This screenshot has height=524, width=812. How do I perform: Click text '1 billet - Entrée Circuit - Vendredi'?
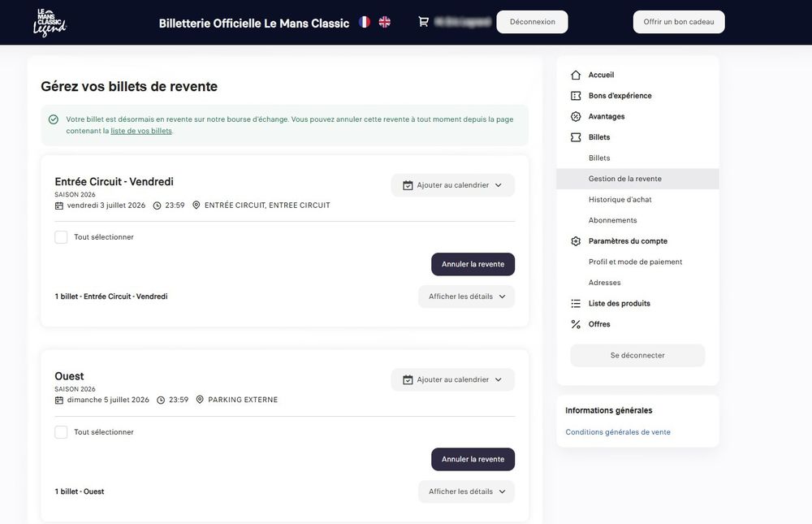pyautogui.click(x=110, y=297)
